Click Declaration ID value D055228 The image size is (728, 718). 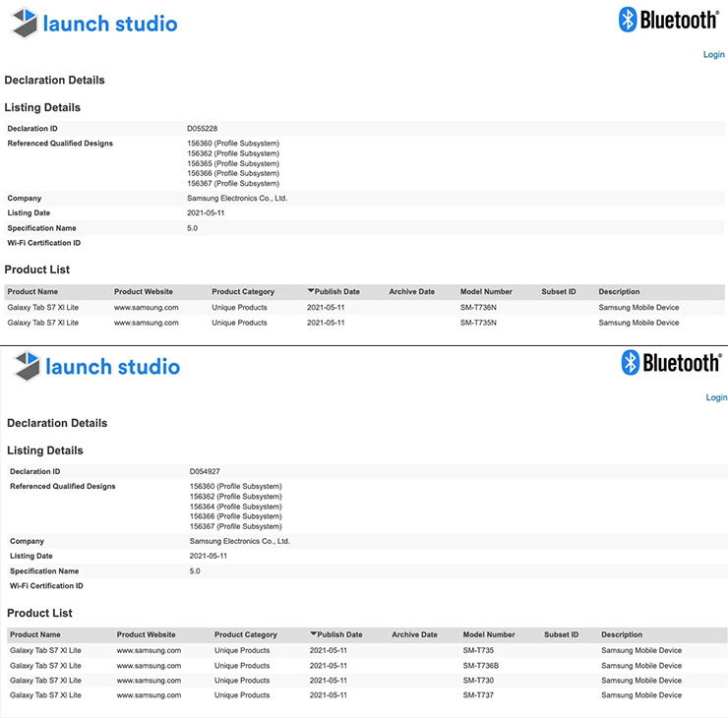(203, 129)
